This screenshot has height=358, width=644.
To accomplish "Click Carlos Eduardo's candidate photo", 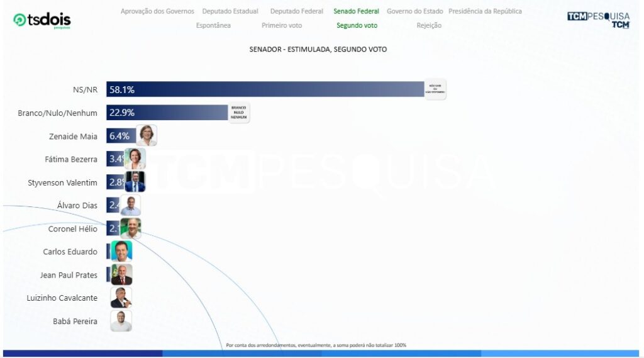I will click(x=121, y=252).
